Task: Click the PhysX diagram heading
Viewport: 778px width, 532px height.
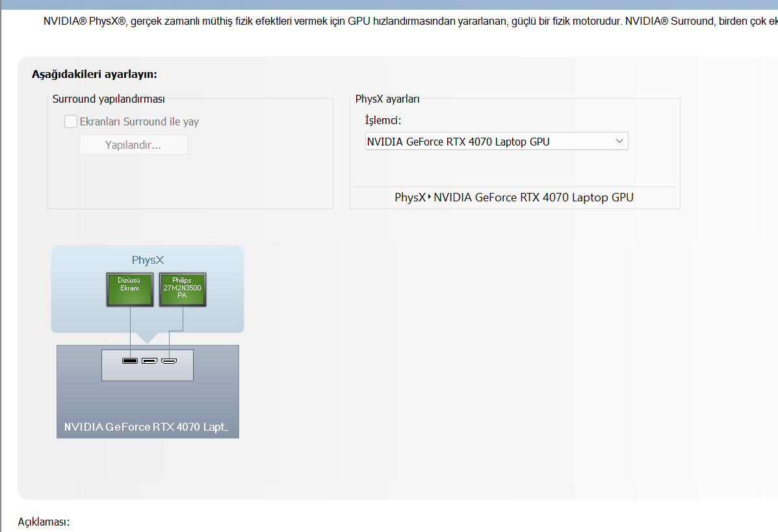Action: pyautogui.click(x=148, y=260)
